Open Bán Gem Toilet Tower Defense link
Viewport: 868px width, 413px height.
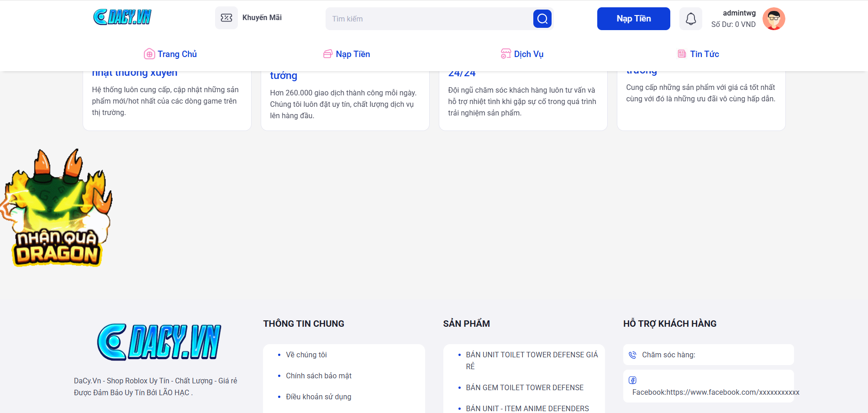tap(525, 388)
